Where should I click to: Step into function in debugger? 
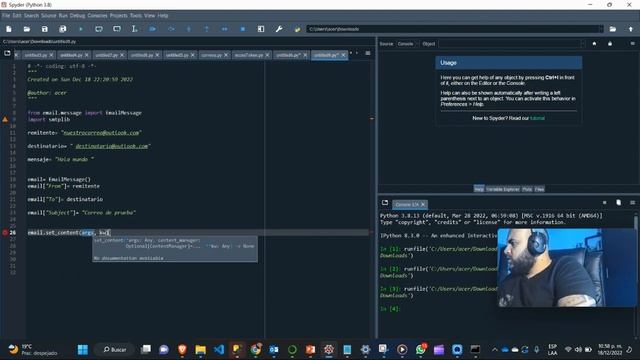pos(189,29)
